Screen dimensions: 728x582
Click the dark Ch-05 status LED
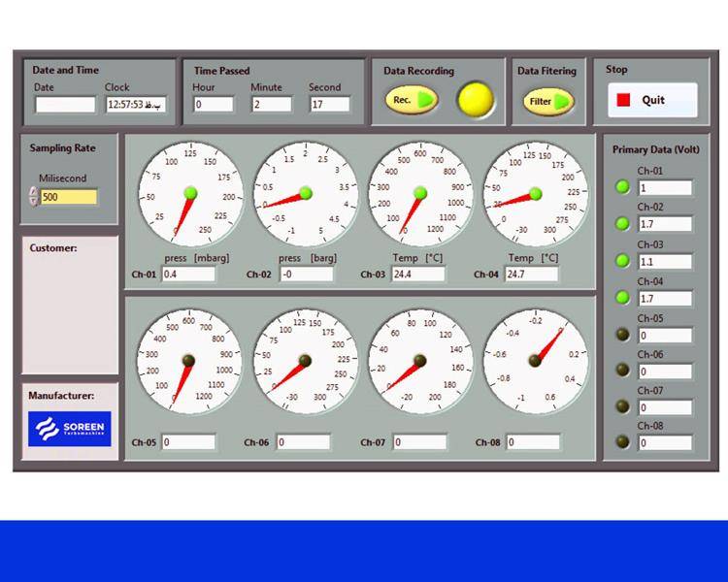click(622, 334)
